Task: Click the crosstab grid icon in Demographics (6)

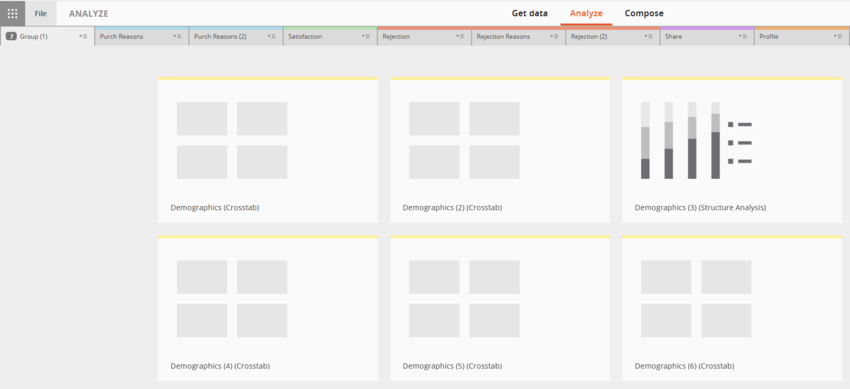Action: tap(696, 299)
